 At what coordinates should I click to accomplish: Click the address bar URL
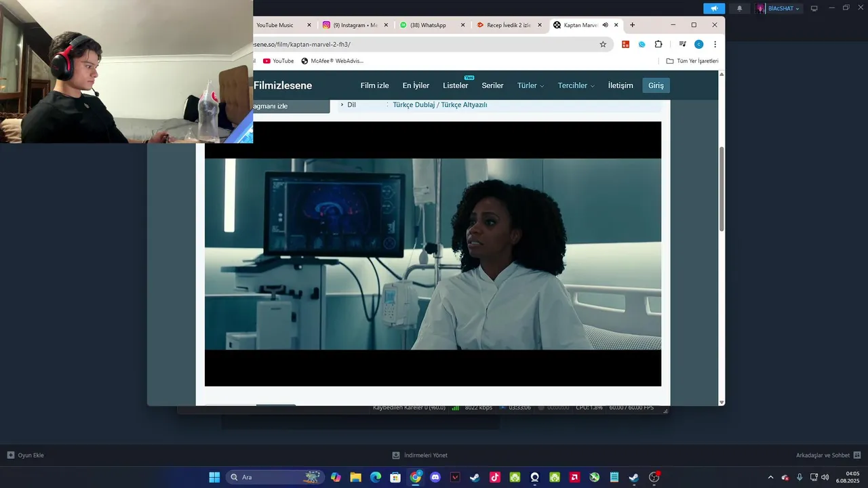click(x=302, y=44)
